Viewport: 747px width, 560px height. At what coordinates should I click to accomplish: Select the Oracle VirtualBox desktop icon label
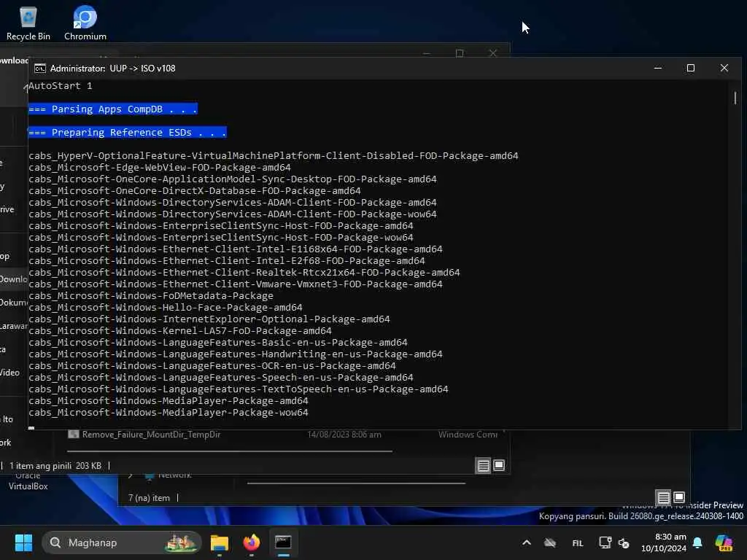click(28, 481)
